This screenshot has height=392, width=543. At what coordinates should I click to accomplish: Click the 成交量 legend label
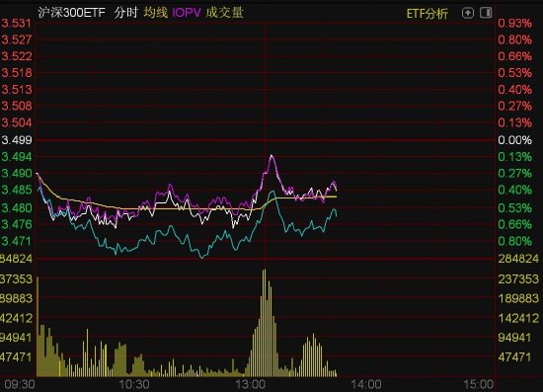225,13
